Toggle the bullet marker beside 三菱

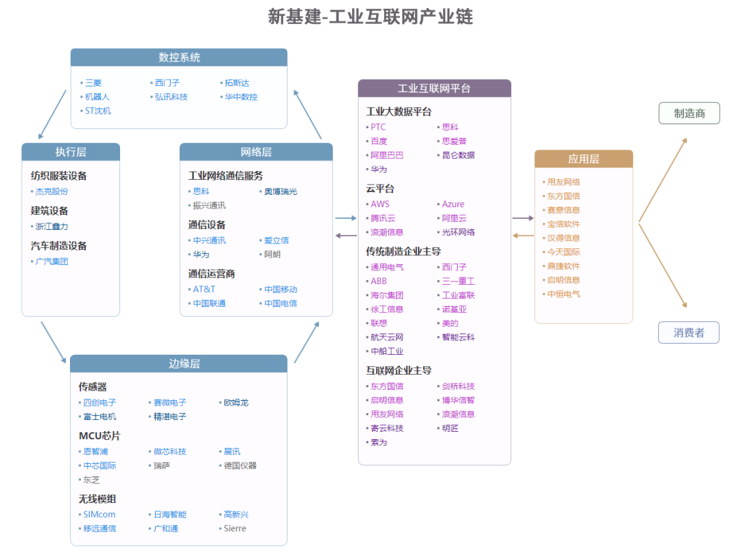point(81,82)
